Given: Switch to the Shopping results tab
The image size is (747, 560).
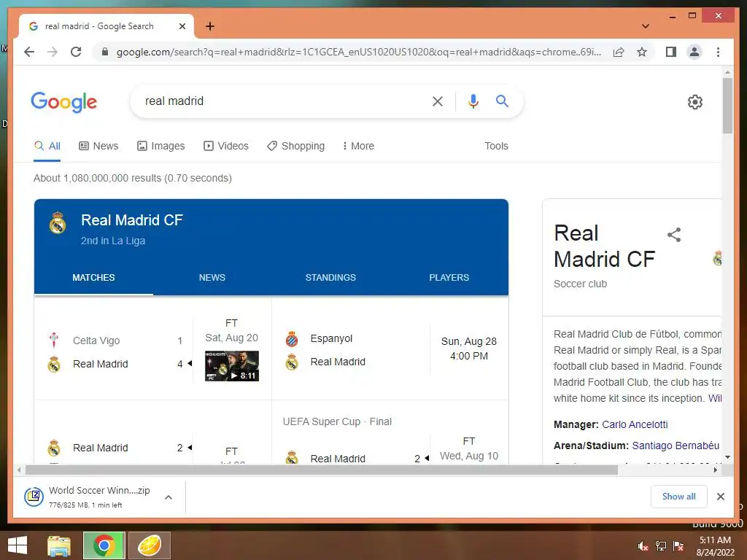Looking at the screenshot, I should [296, 146].
